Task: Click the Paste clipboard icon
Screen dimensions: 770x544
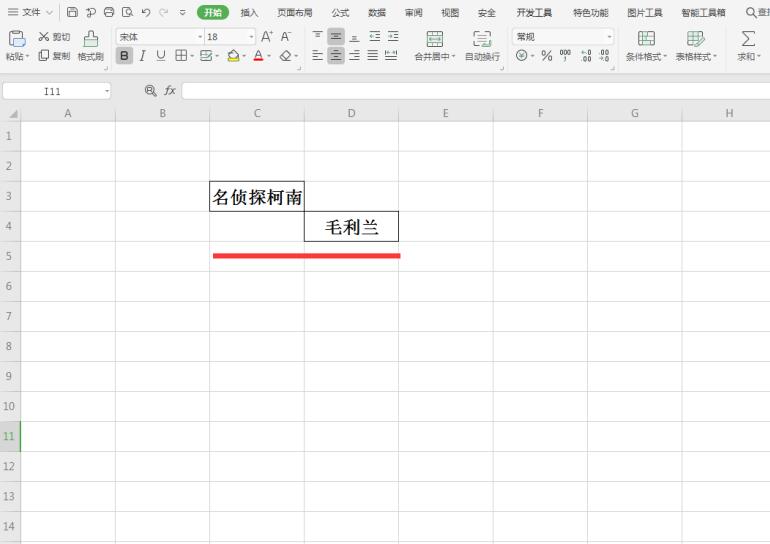Action: [17, 39]
